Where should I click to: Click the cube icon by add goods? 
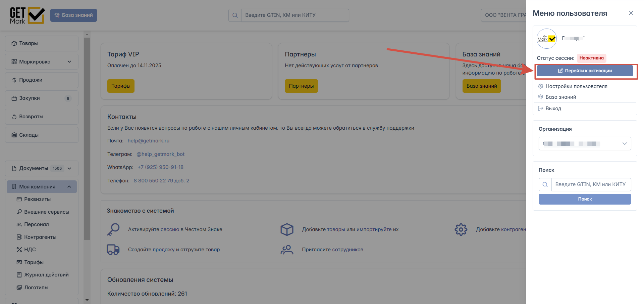[x=287, y=229]
